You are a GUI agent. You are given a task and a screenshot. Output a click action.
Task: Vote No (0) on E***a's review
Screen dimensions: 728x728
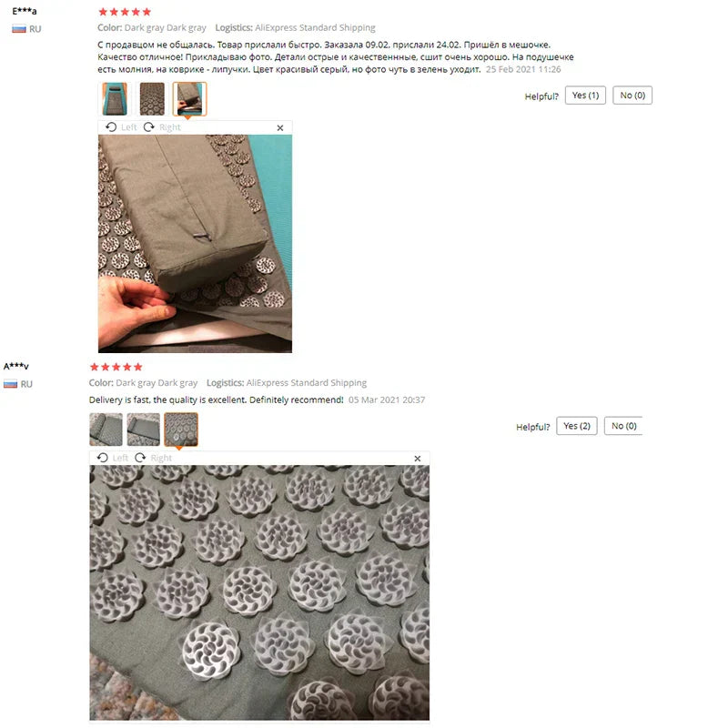coord(632,96)
